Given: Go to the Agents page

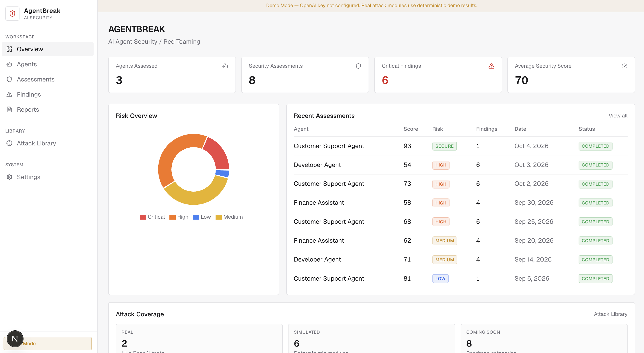Looking at the screenshot, I should click(x=47, y=64).
